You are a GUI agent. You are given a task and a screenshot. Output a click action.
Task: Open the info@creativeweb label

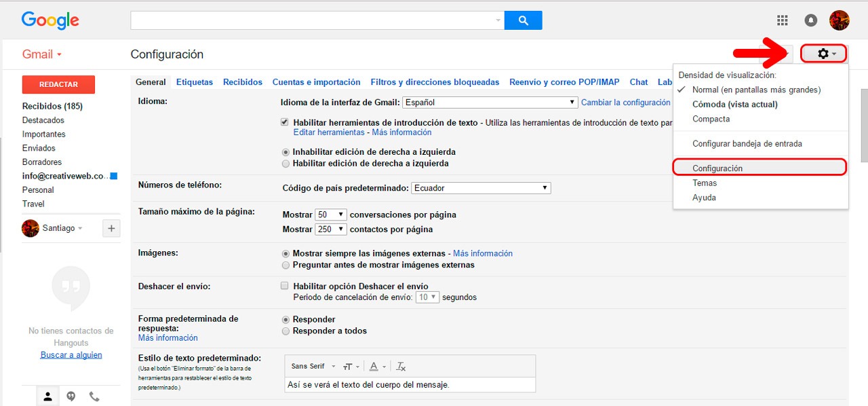66,176
